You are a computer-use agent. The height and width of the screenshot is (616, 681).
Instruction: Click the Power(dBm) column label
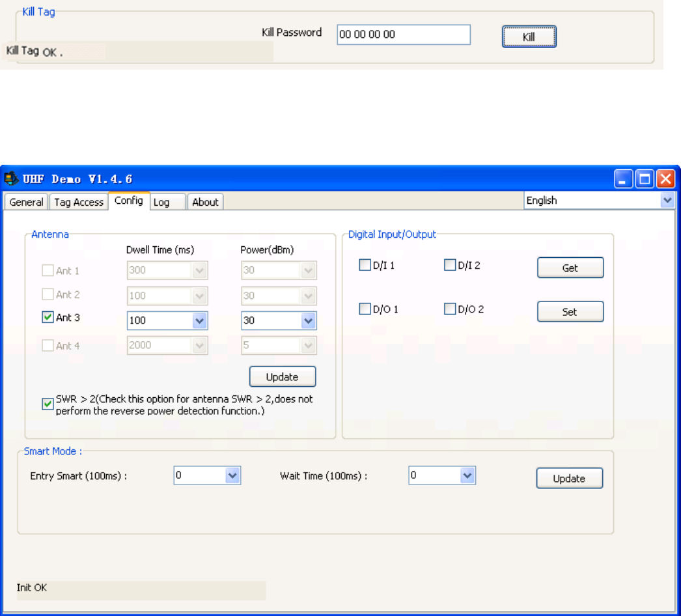pos(267,250)
